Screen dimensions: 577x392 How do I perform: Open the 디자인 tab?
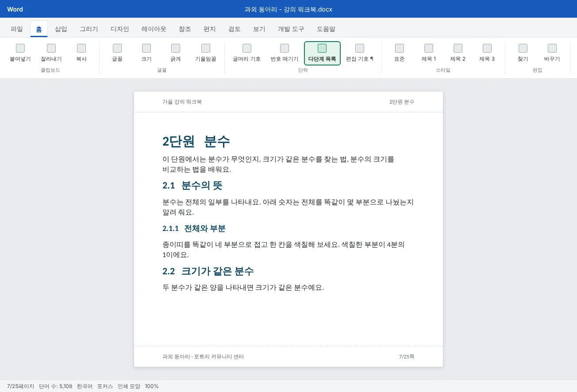coord(120,29)
